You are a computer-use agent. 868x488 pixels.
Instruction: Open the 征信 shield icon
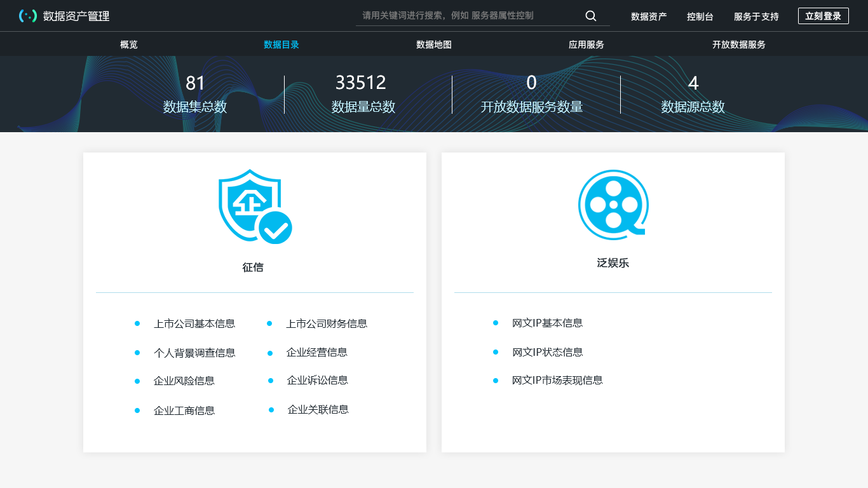coord(255,207)
